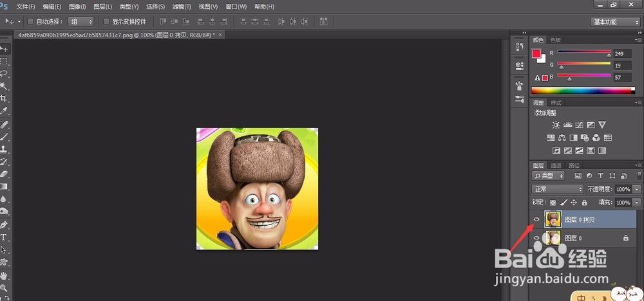Screen dimensions: 644x301
Task: Open the 图像(I) menu
Action: point(78,6)
